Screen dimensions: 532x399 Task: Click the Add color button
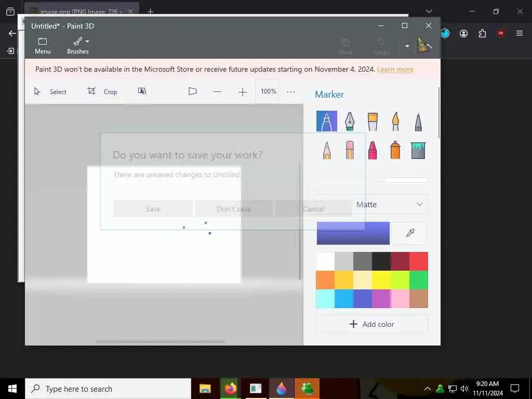(x=372, y=324)
